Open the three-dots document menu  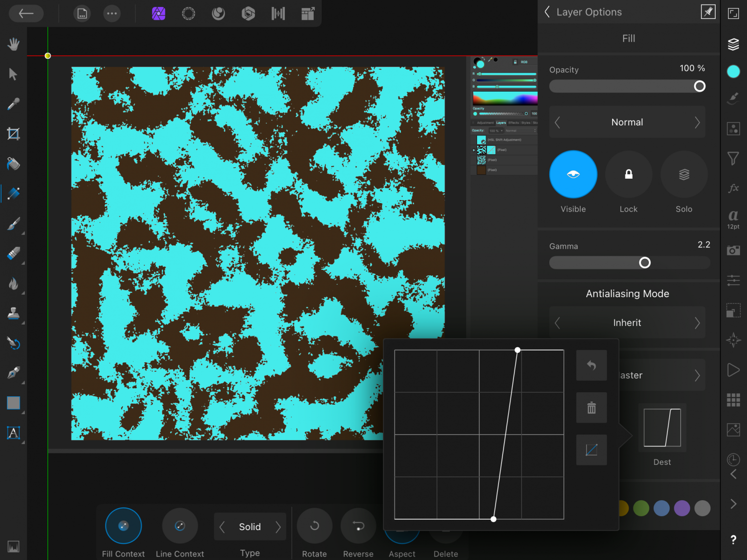(x=112, y=13)
